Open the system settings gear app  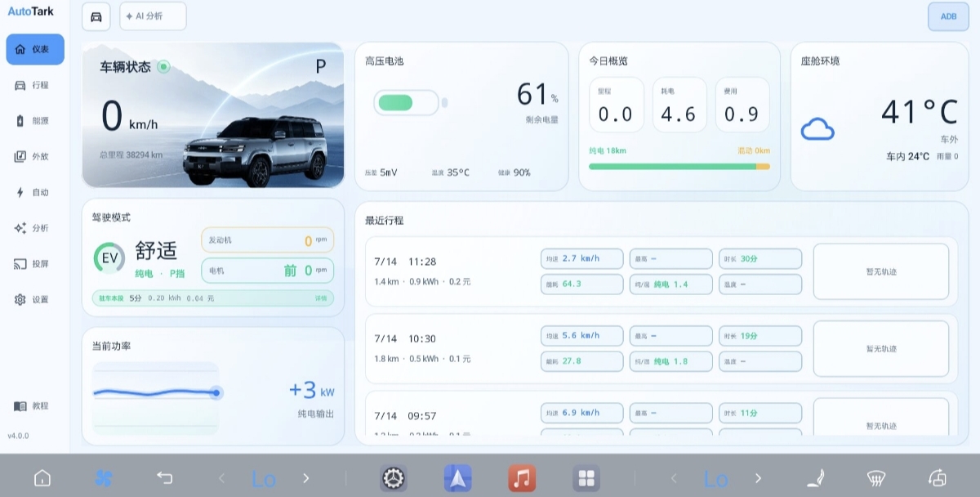tap(394, 478)
